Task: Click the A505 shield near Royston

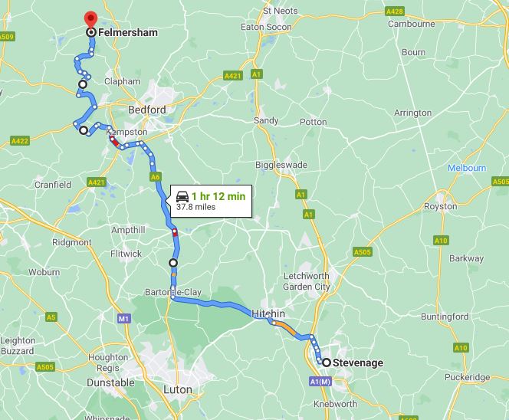Action: coord(363,252)
